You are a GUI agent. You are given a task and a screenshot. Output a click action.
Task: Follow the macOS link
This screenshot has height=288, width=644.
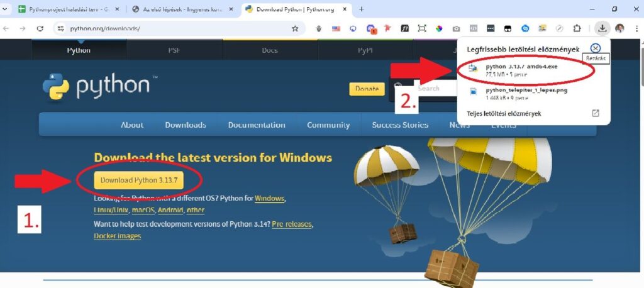(x=143, y=211)
